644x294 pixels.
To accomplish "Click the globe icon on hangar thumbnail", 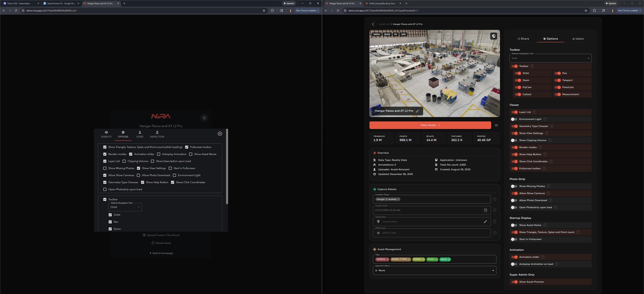I will click(494, 36).
